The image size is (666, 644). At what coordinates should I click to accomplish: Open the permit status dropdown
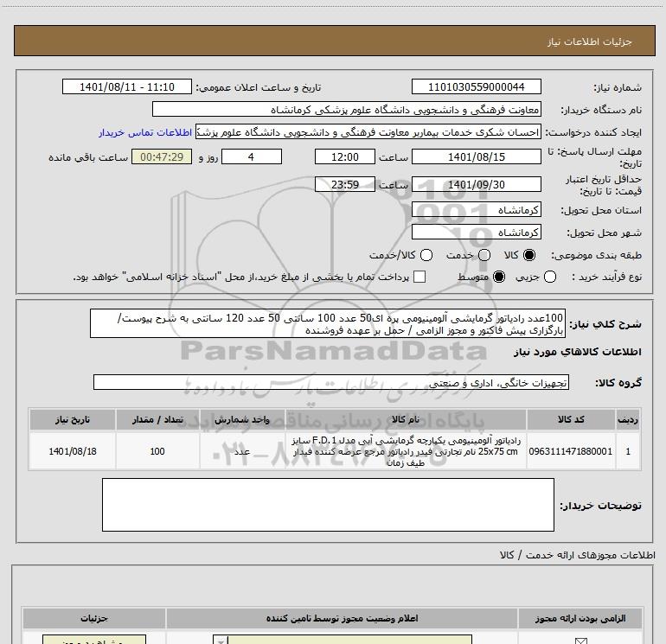click(x=343, y=640)
